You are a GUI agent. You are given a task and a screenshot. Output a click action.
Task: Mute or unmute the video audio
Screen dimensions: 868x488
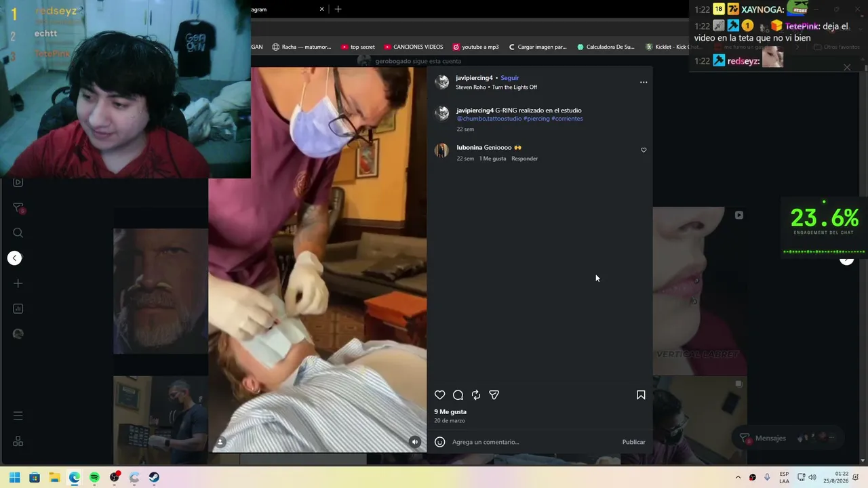pos(415,442)
